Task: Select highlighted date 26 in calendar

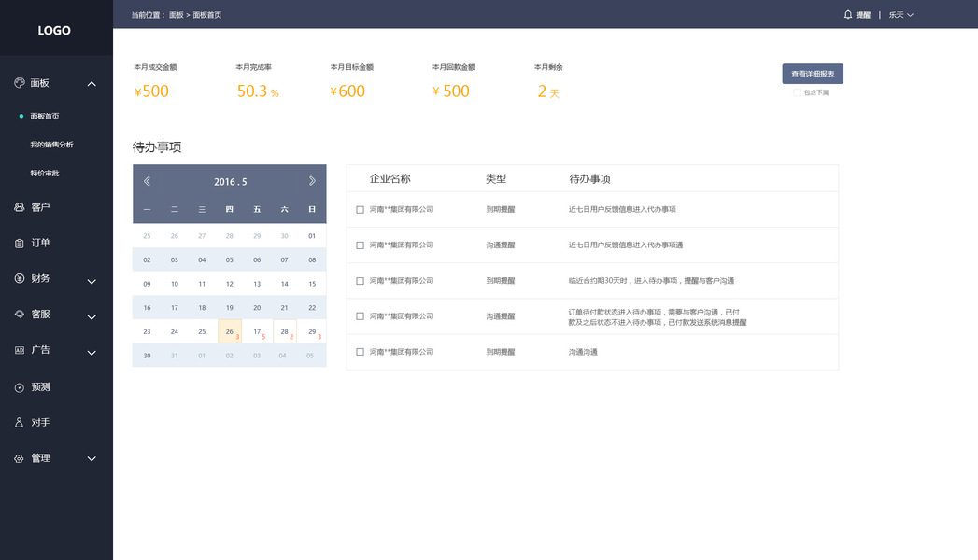Action: pos(230,331)
